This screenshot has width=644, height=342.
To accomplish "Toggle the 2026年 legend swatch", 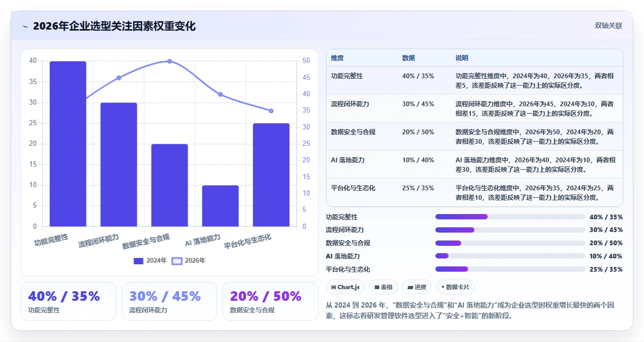I will click(x=178, y=261).
